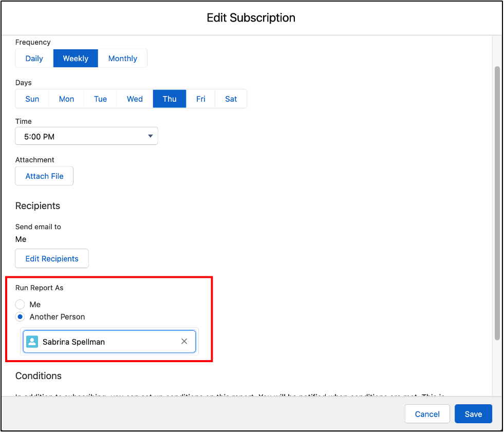Switch frequency to Monthly

[122, 59]
